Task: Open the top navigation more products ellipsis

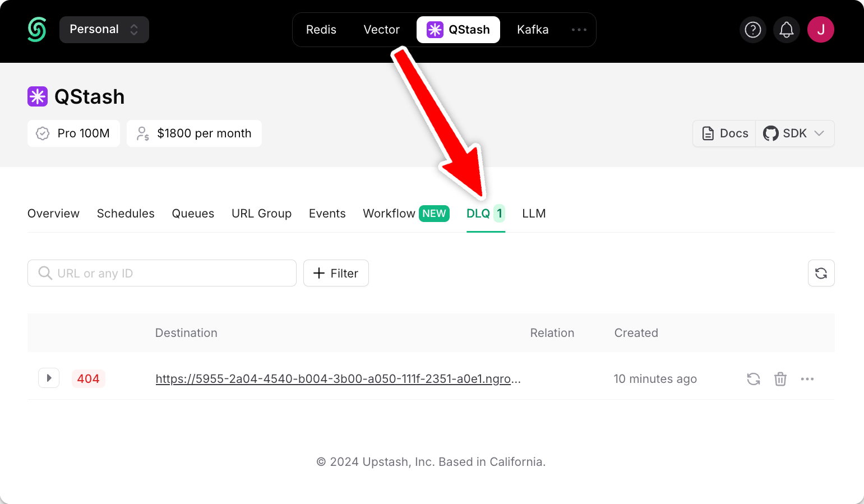Action: click(x=579, y=30)
